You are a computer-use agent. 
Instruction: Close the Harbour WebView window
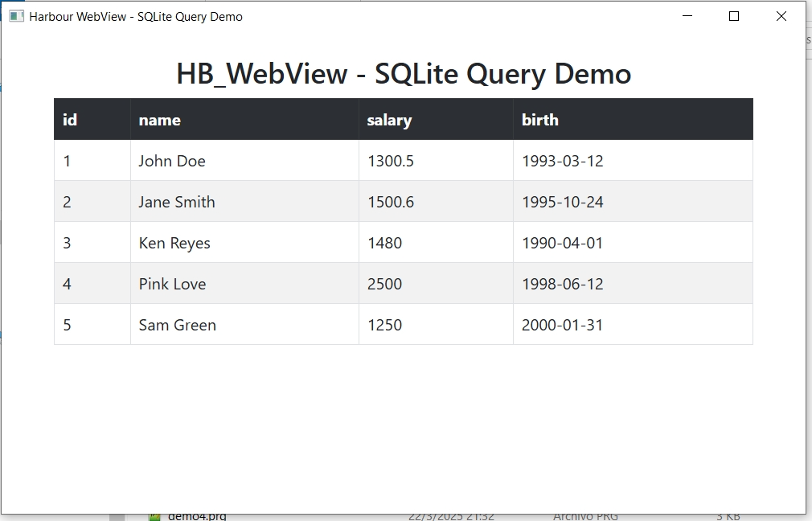click(781, 16)
